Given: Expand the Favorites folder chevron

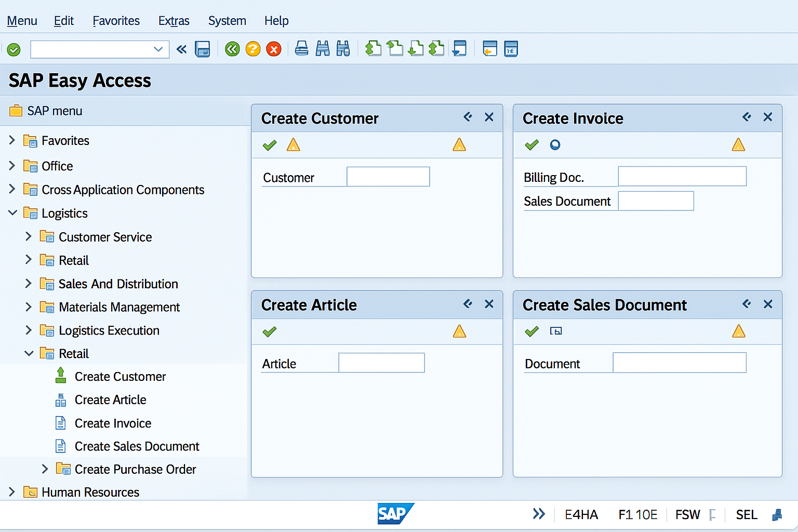Looking at the screenshot, I should [x=12, y=140].
